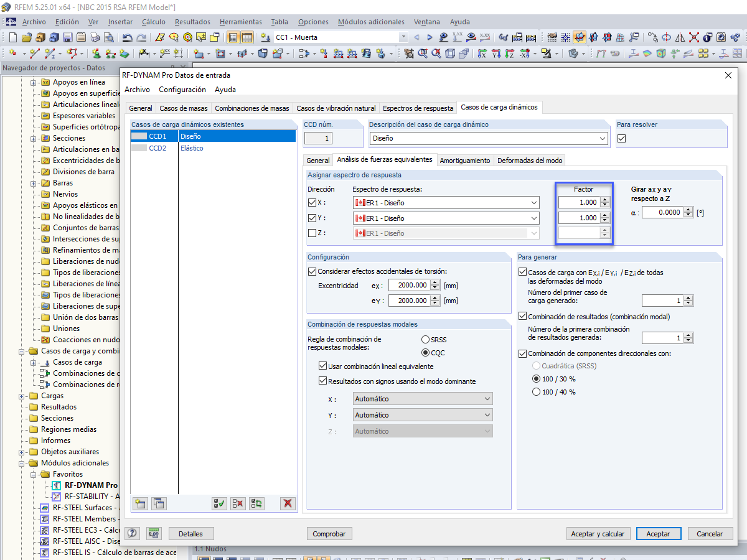Toggle X direction checkbox
747x560 pixels.
coord(312,202)
